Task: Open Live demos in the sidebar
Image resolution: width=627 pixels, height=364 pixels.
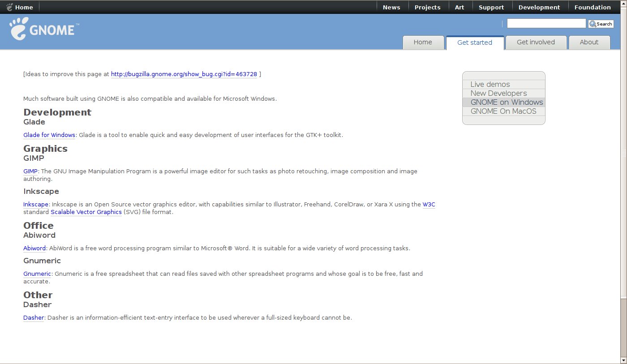Action: [490, 84]
